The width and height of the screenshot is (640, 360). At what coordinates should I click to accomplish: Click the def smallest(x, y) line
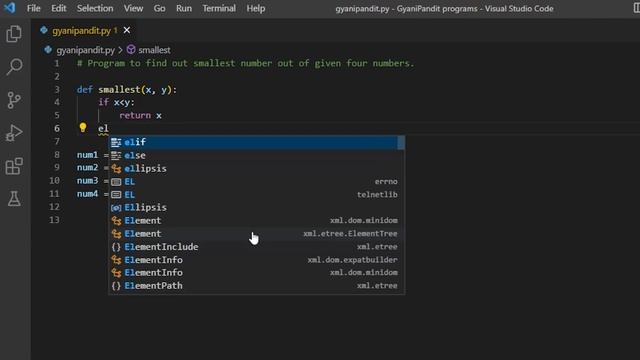pyautogui.click(x=127, y=89)
